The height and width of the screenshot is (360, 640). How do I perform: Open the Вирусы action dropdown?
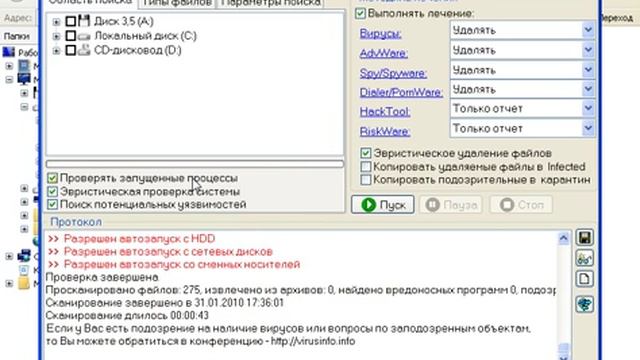(x=588, y=30)
